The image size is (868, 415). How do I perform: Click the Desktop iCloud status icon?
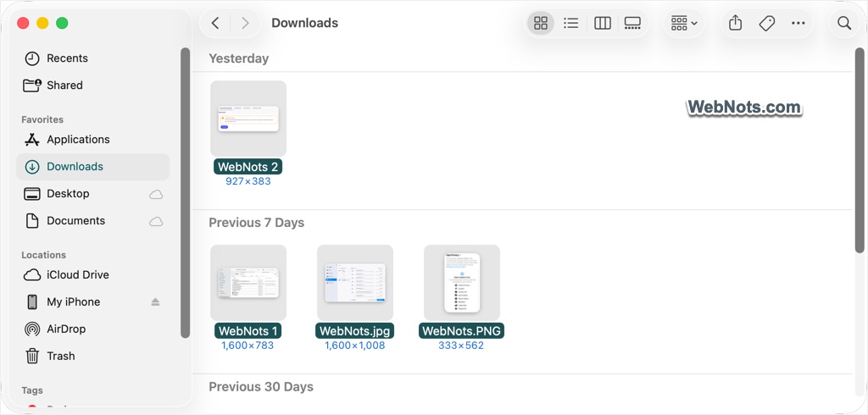click(156, 194)
